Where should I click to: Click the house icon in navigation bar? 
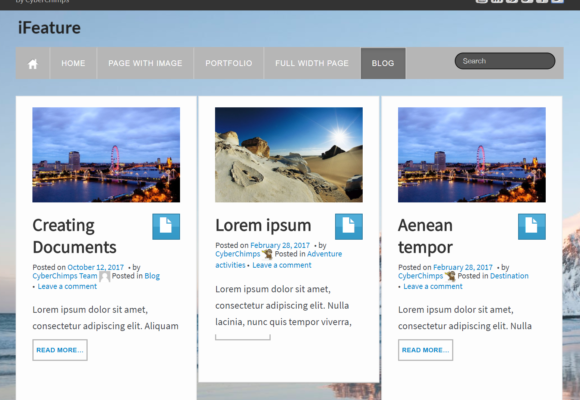click(33, 64)
